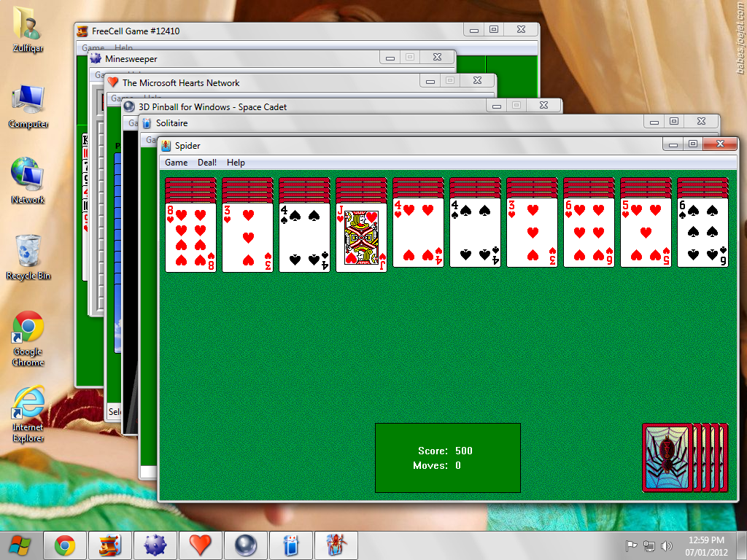Screen dimensions: 747x560
Task: Switch to Hearts via taskbar icon
Action: pos(200,545)
